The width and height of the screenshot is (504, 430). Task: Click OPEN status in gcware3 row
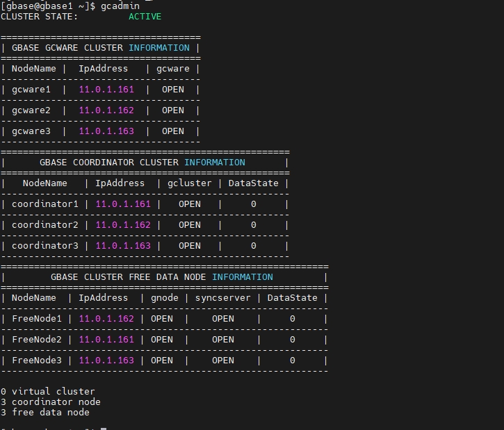point(173,131)
